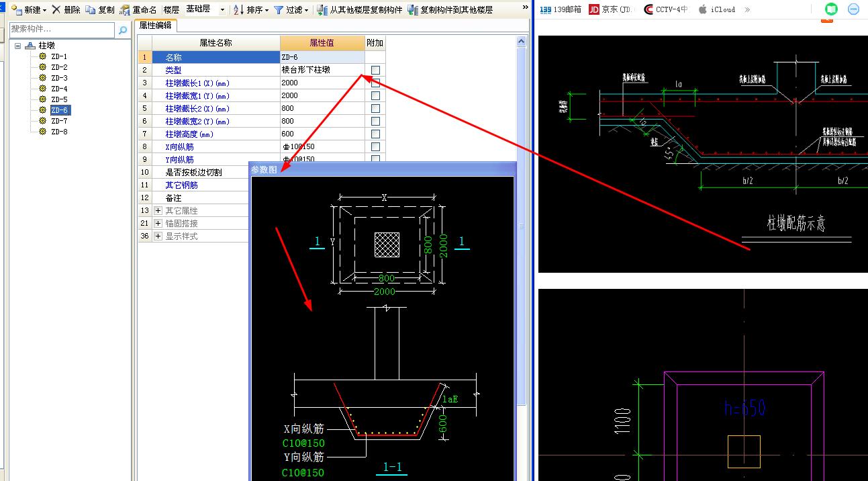Viewport: 868px width, 481px height.
Task: Click the blue circular minus icon
Action: click(853, 9)
